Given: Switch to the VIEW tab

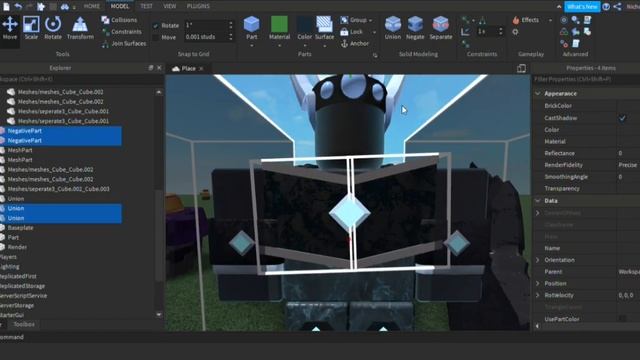Looking at the screenshot, I should click(170, 6).
